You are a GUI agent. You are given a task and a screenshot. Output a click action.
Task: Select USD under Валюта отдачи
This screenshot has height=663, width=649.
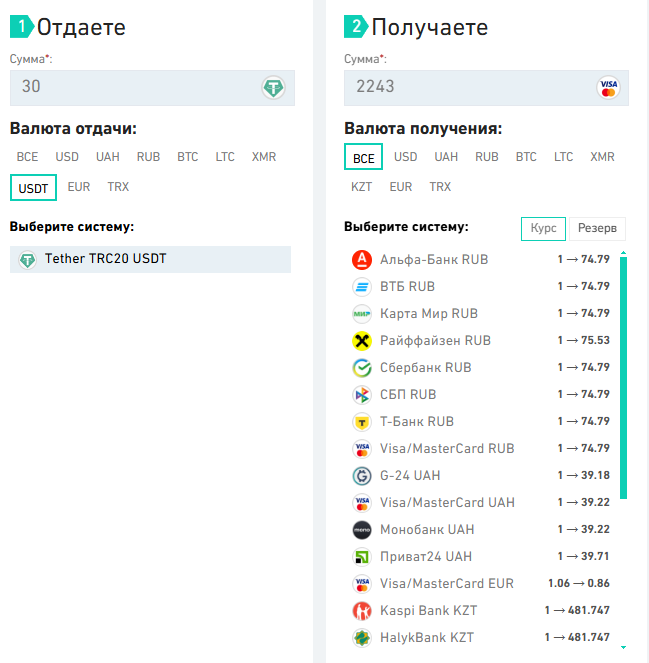(67, 157)
